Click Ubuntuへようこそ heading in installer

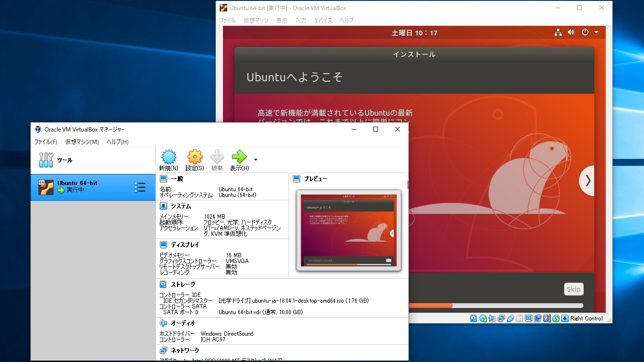tap(295, 77)
